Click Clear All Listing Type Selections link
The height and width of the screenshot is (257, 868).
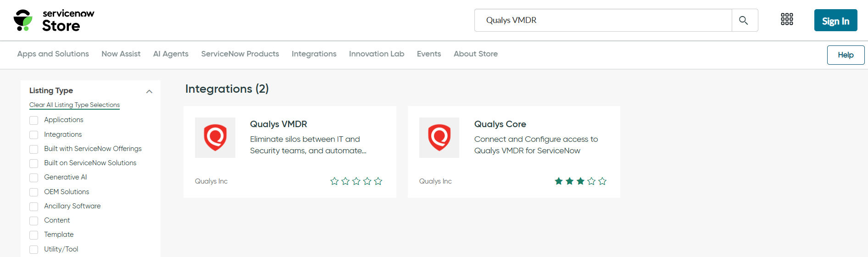click(74, 105)
